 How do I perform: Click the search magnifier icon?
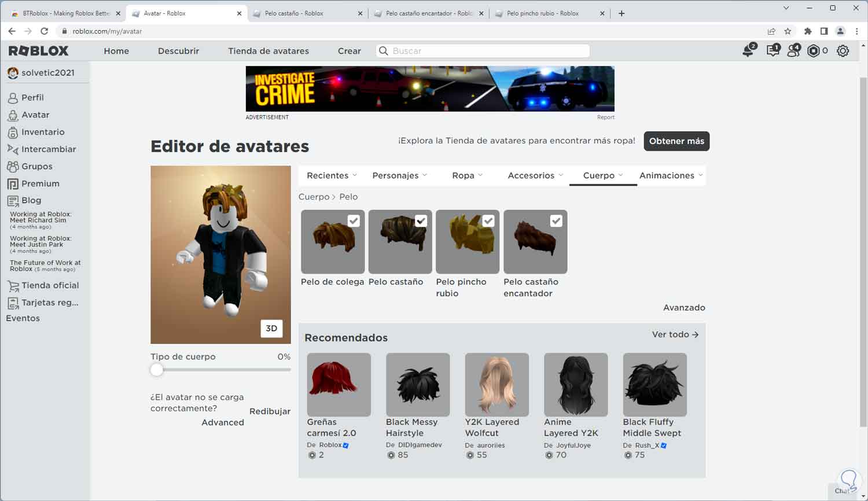(x=383, y=51)
